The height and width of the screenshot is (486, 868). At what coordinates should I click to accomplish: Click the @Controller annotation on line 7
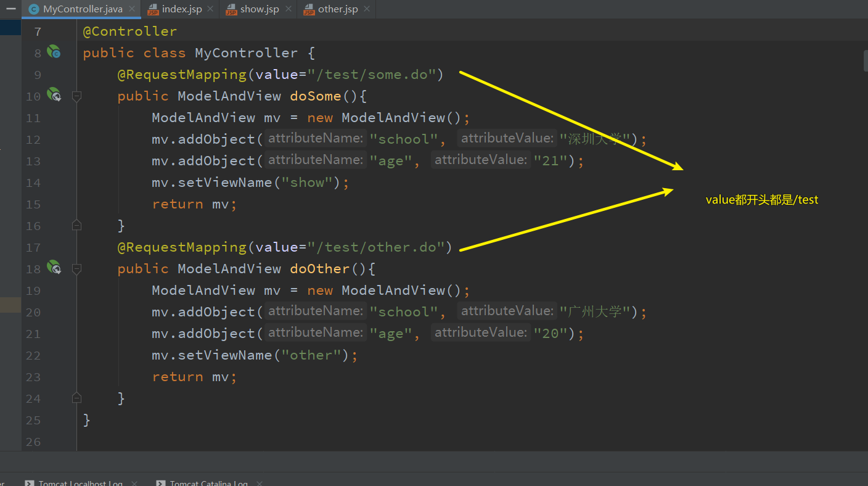click(x=129, y=31)
